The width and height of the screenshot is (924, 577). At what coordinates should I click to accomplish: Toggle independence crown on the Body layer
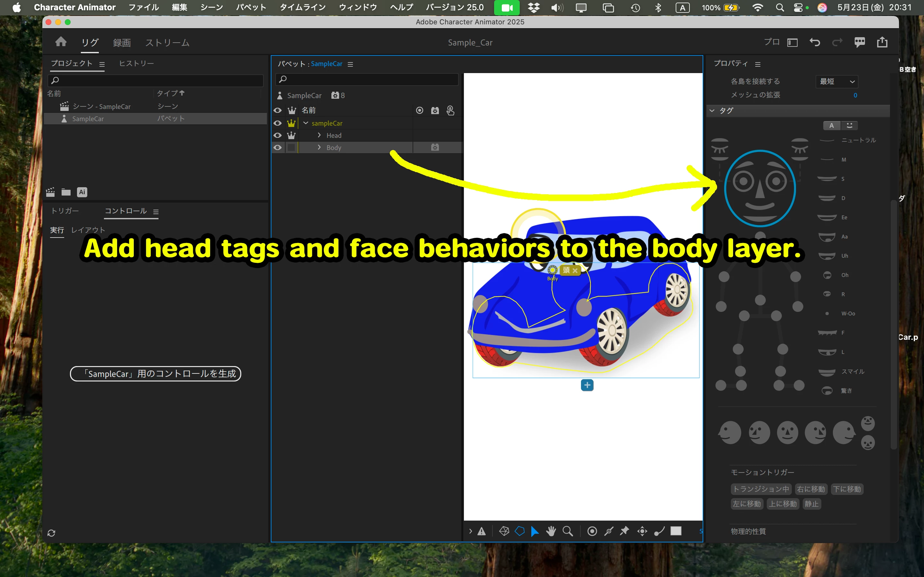point(291,147)
